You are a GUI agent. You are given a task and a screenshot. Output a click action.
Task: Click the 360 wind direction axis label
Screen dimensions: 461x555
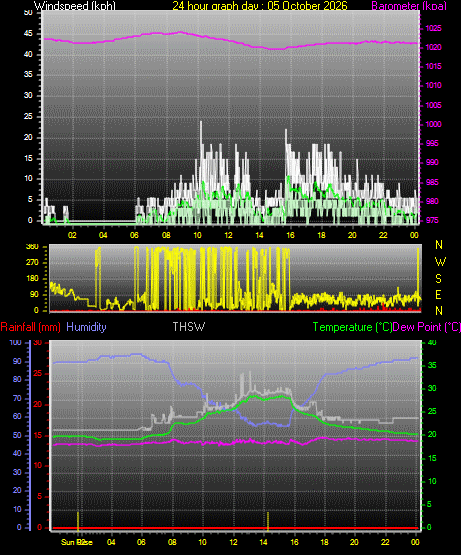pyautogui.click(x=32, y=247)
